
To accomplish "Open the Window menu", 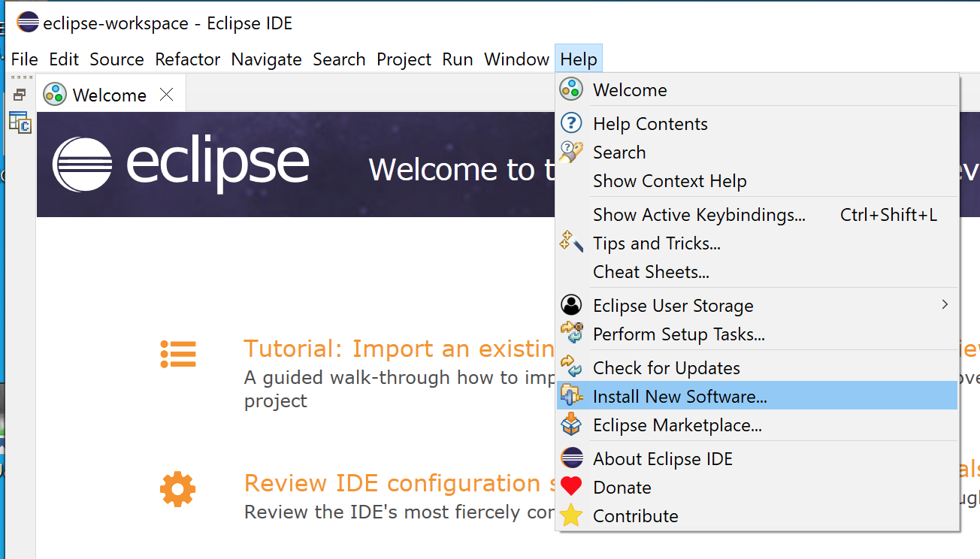I will pos(516,59).
